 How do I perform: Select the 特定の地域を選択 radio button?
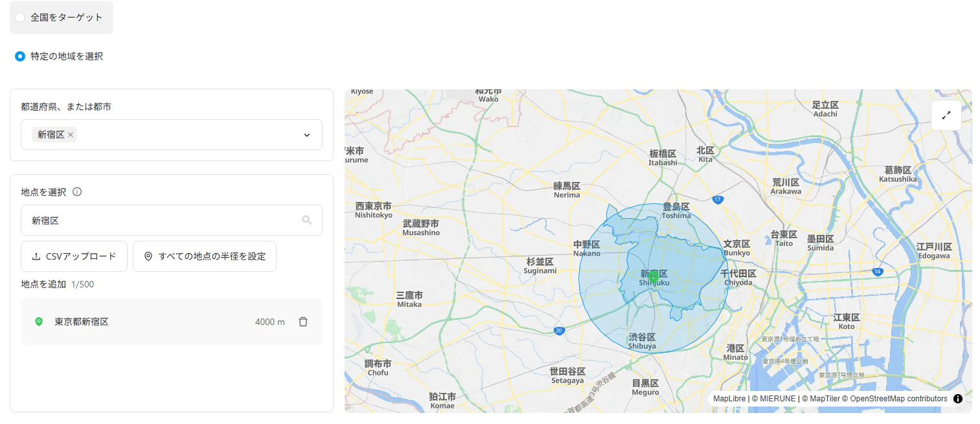tap(20, 56)
